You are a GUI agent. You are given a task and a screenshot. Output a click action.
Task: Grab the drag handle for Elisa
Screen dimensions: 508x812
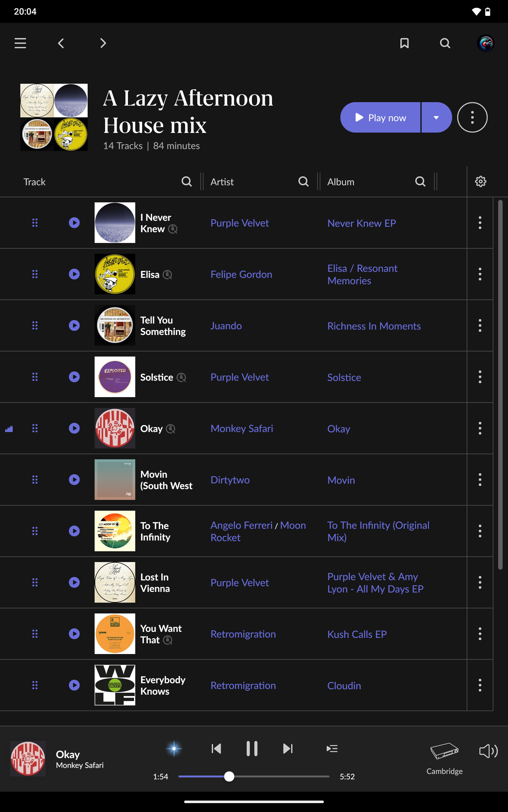click(35, 274)
